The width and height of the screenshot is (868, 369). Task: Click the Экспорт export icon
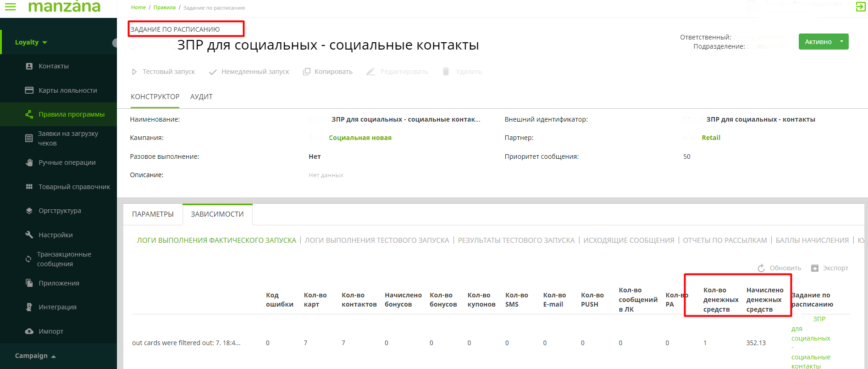[x=815, y=268]
